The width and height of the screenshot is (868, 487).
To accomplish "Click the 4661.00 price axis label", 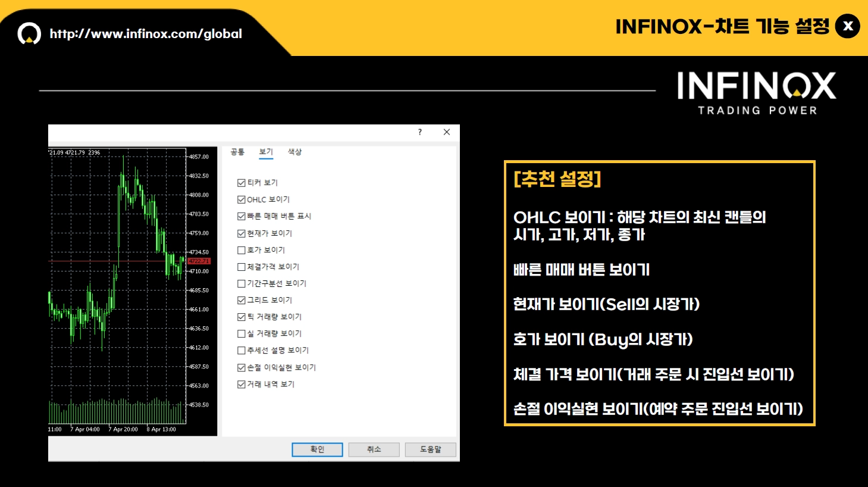I will pyautogui.click(x=199, y=309).
